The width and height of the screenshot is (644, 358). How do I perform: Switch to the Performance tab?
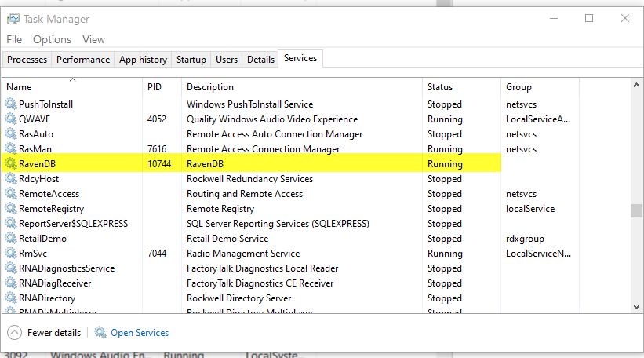pos(83,60)
